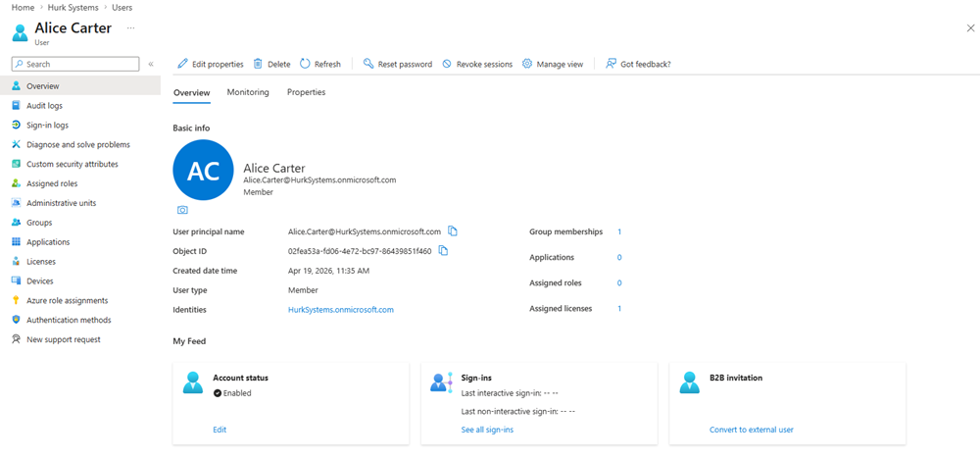This screenshot has height=458, width=980.
Task: Copy the User principal name with copy icon
Action: 453,230
